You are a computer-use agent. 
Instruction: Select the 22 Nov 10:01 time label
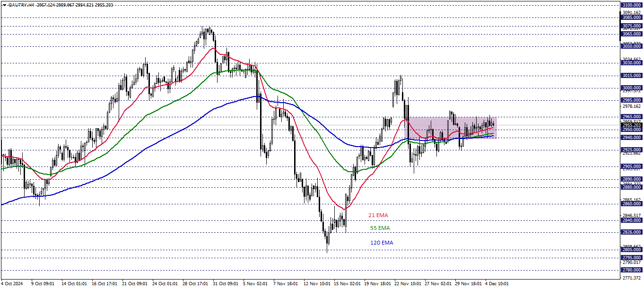407,284
